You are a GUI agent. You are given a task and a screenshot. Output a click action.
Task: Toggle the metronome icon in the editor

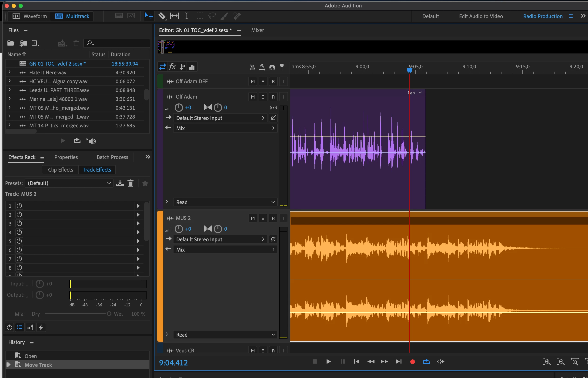(x=252, y=67)
